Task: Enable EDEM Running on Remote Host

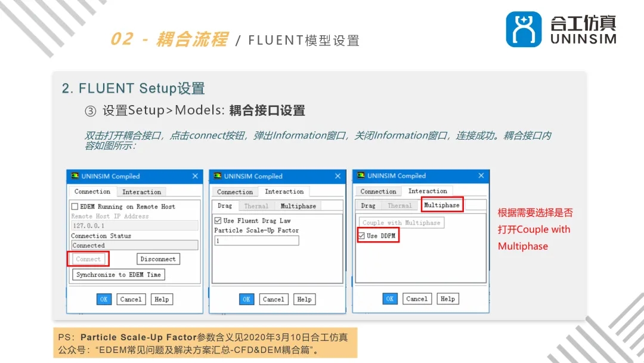Action: [76, 206]
